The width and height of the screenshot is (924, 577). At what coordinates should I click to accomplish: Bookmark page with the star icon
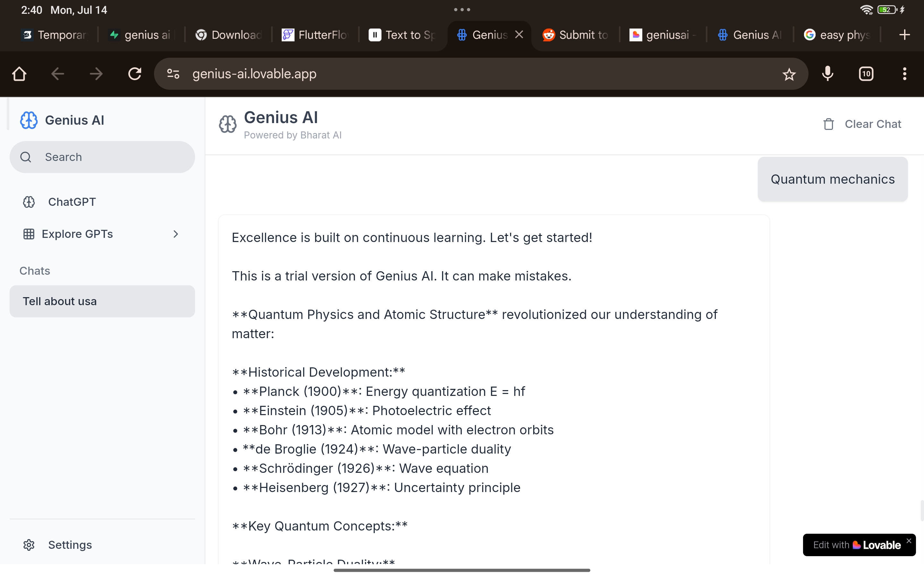pyautogui.click(x=789, y=74)
